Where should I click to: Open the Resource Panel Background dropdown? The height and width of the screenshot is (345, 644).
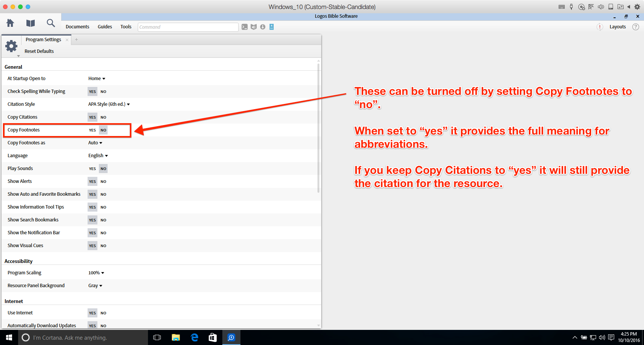pos(95,286)
